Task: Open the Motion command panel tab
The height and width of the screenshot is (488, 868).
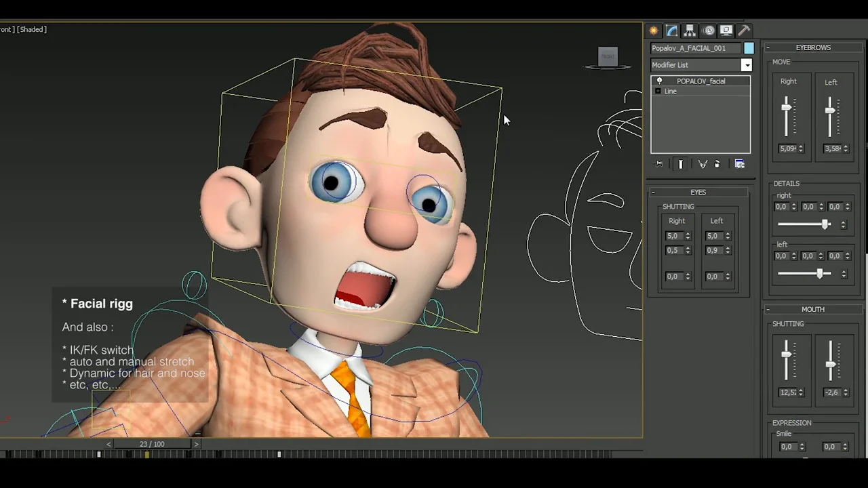Action: tap(709, 30)
